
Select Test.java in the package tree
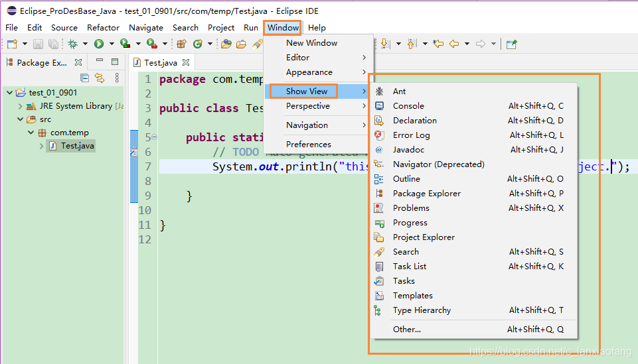(77, 146)
